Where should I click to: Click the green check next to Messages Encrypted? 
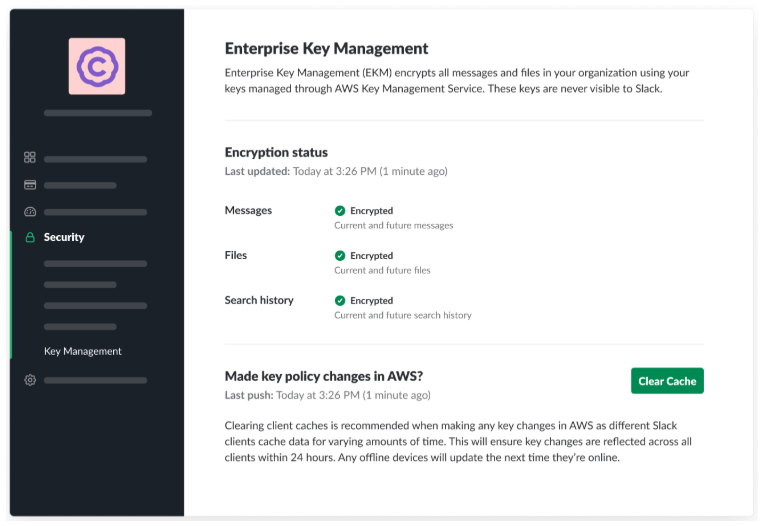[x=340, y=211]
